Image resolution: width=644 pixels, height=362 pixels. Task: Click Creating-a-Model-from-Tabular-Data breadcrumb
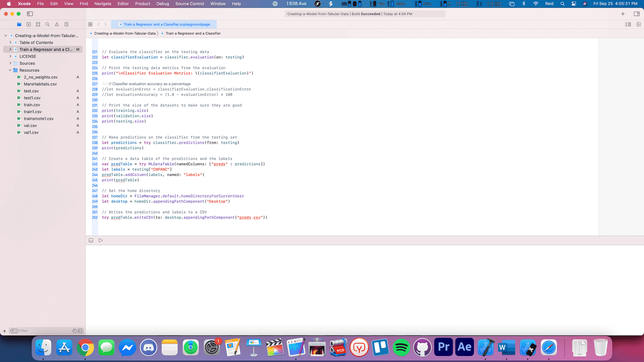pos(124,34)
